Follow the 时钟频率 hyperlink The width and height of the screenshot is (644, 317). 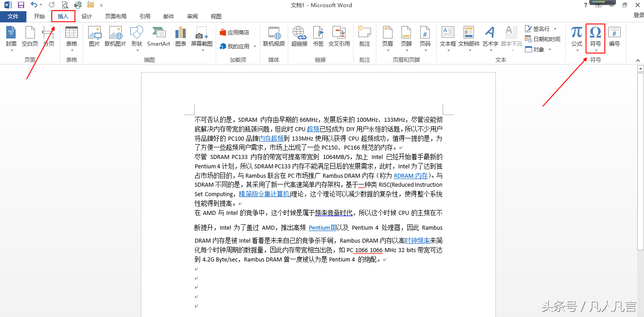(x=417, y=240)
